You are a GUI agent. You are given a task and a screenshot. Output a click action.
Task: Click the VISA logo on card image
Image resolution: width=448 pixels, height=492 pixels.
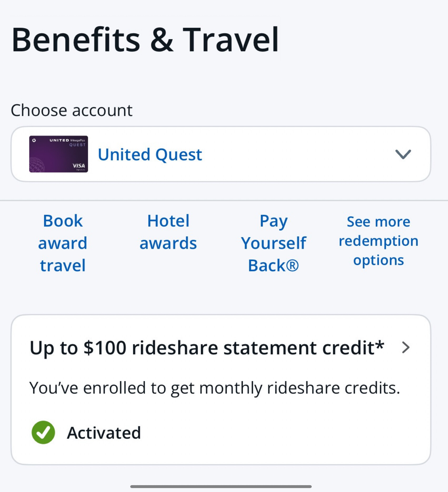(x=79, y=165)
